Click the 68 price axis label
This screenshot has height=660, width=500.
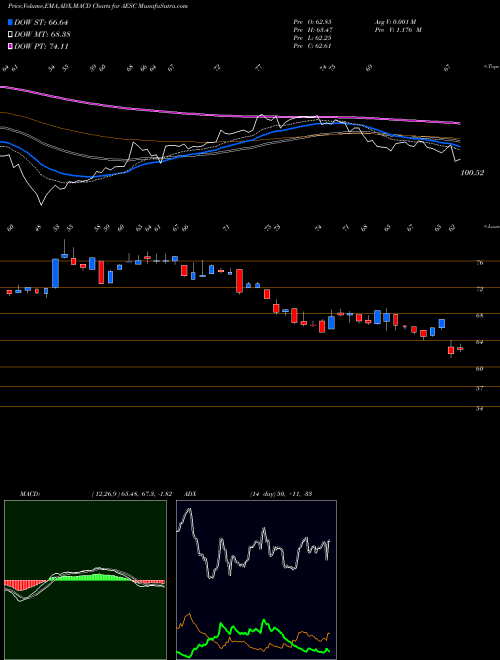click(x=479, y=315)
